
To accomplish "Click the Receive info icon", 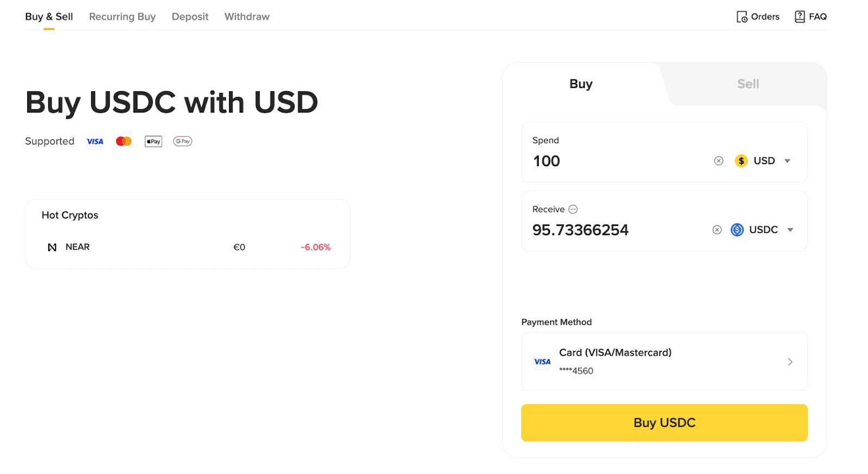I will click(x=573, y=209).
